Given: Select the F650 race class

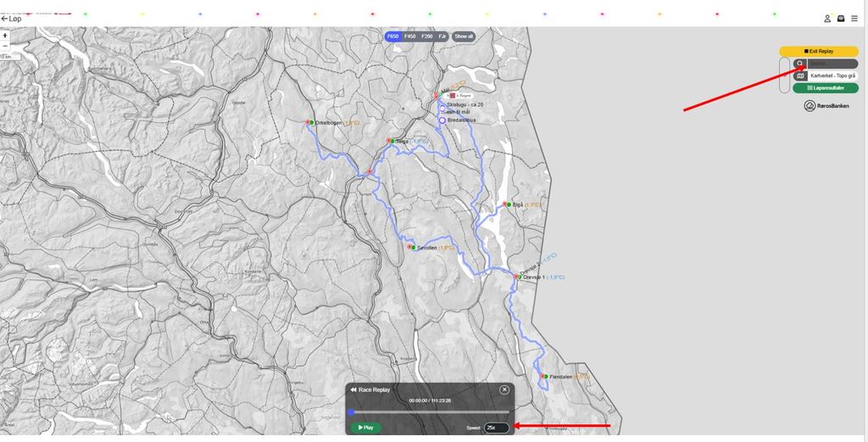Looking at the screenshot, I should [393, 36].
